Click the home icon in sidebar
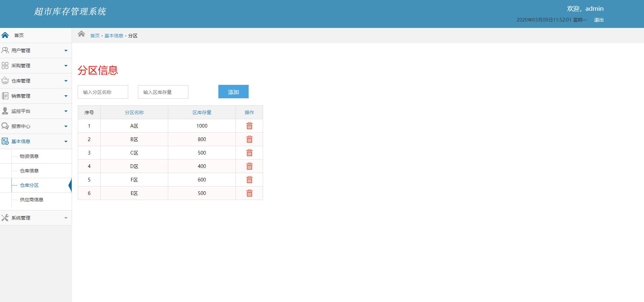The width and height of the screenshot is (644, 302). (x=5, y=35)
